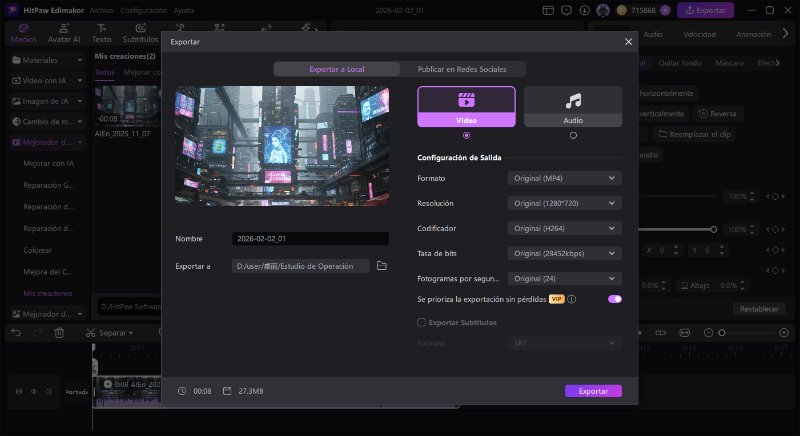Switch to Animación properties tab
The width and height of the screenshot is (800, 436).
pyautogui.click(x=754, y=34)
